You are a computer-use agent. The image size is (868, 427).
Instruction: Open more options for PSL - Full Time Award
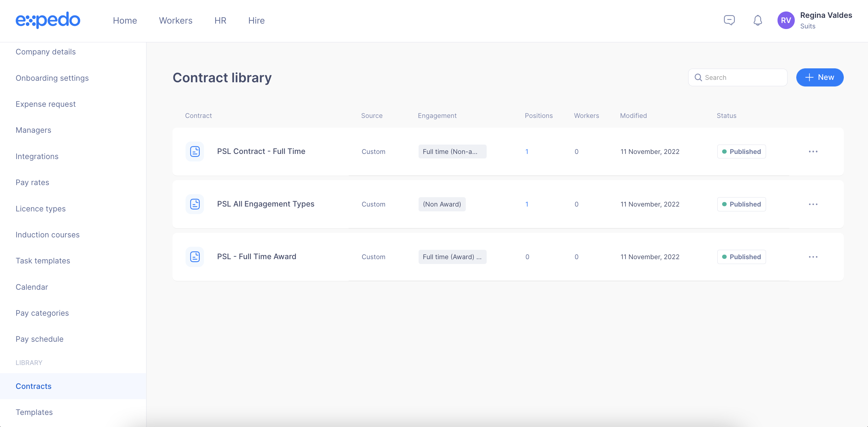pos(813,257)
